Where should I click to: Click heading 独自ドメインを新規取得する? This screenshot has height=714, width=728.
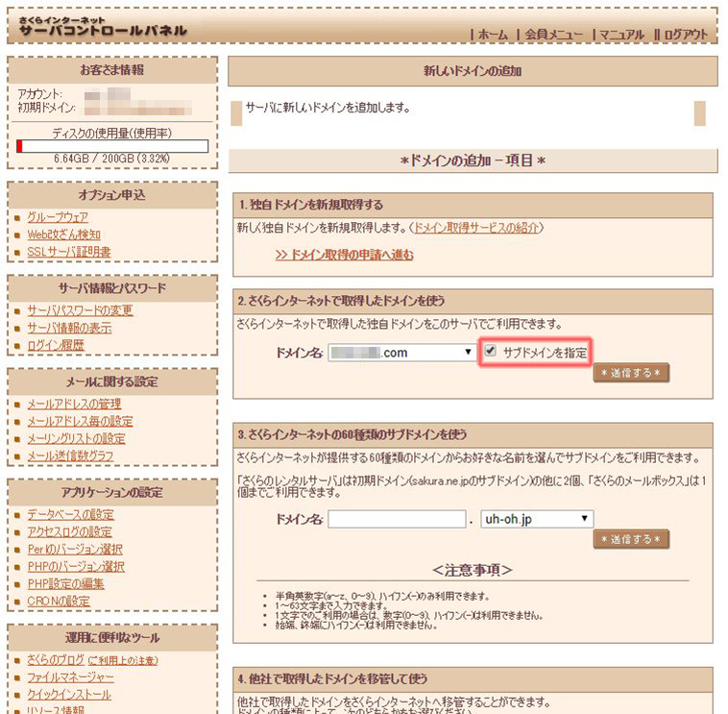click(311, 205)
